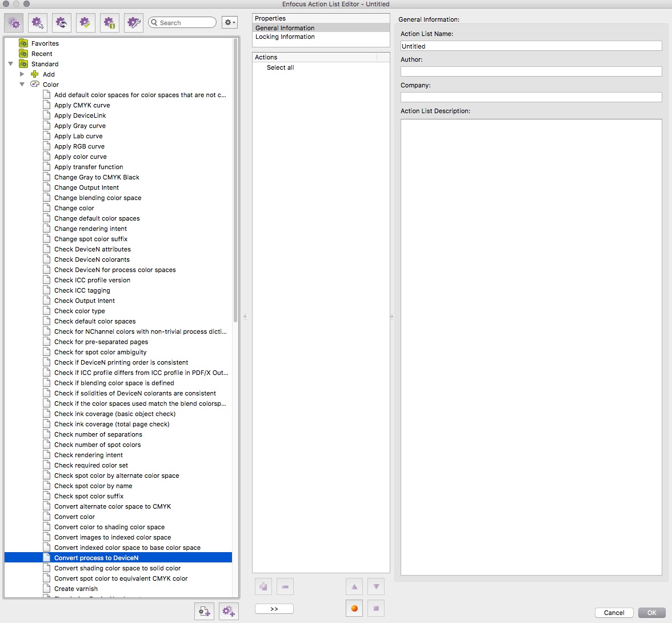Select 'Check for spot color ambiguity' action

101,352
